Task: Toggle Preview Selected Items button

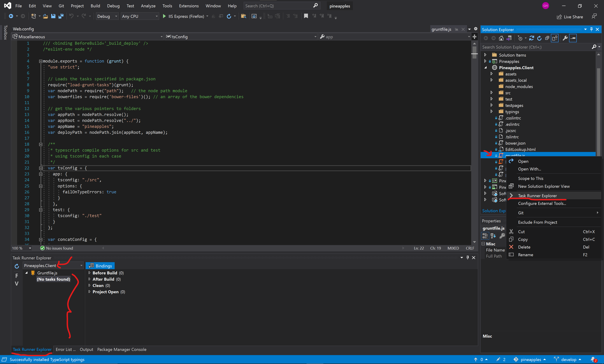Action: click(573, 38)
